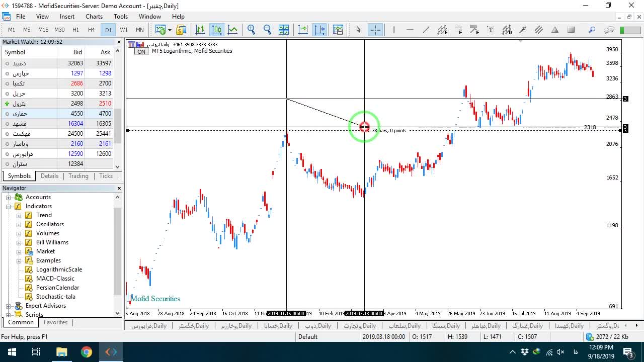The width and height of the screenshot is (644, 362).
Task: Expand the Examples folder
Action: [19, 260]
